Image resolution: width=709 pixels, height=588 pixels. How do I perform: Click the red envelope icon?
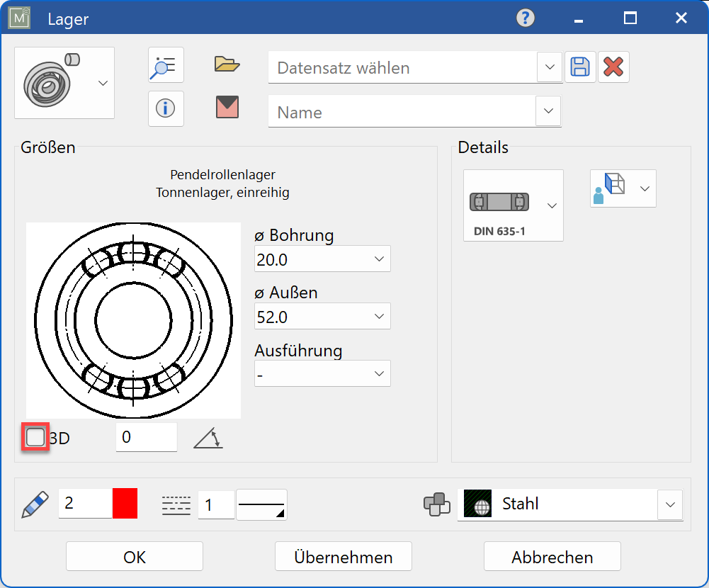[x=226, y=108]
